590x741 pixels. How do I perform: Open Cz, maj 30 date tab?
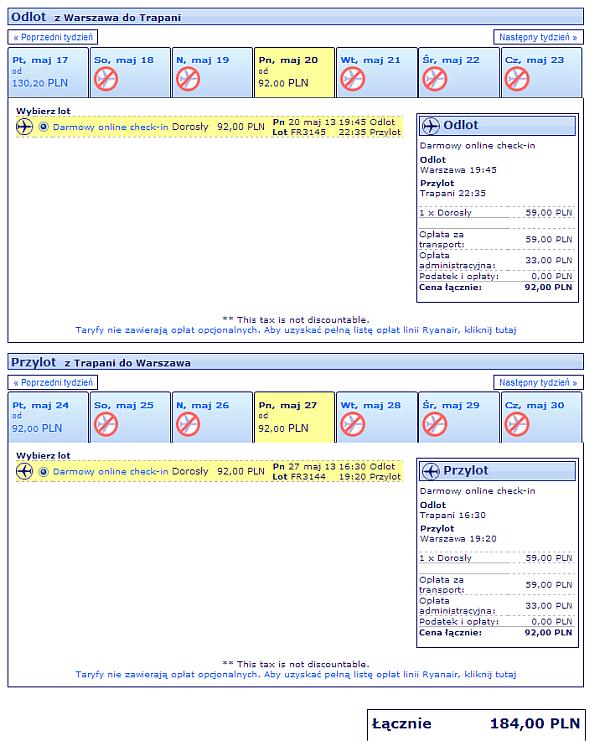(541, 417)
